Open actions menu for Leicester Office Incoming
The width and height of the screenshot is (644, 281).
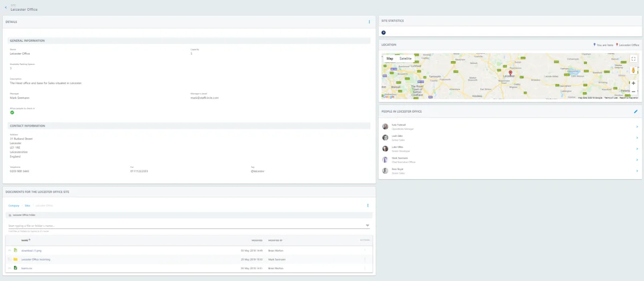[x=364, y=259]
